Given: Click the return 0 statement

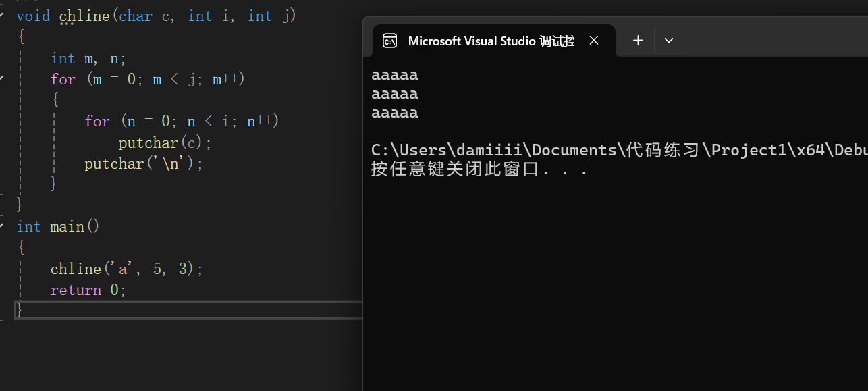Looking at the screenshot, I should coord(88,290).
